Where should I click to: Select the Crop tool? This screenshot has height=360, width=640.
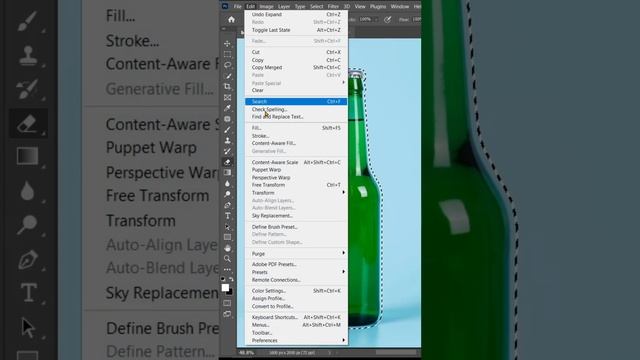(x=227, y=87)
